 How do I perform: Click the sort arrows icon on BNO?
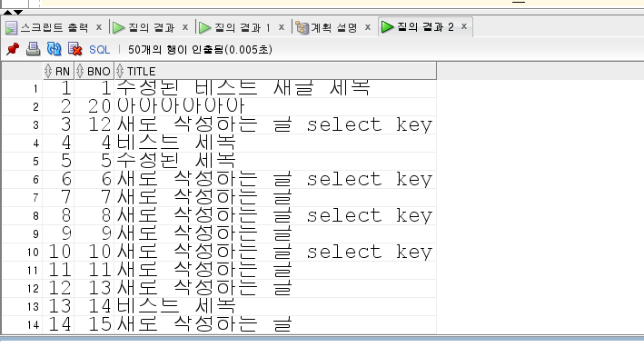(x=80, y=71)
